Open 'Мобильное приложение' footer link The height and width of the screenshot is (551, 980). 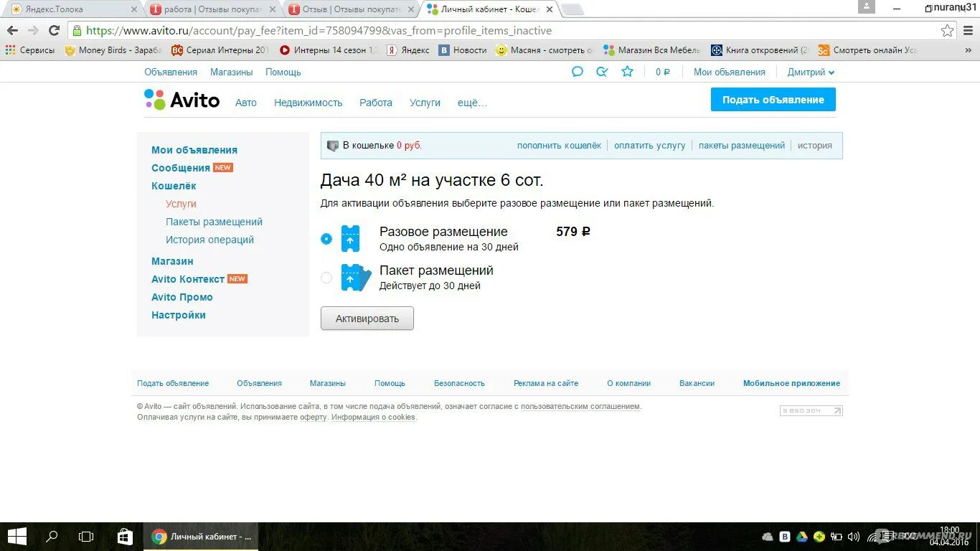coord(791,383)
